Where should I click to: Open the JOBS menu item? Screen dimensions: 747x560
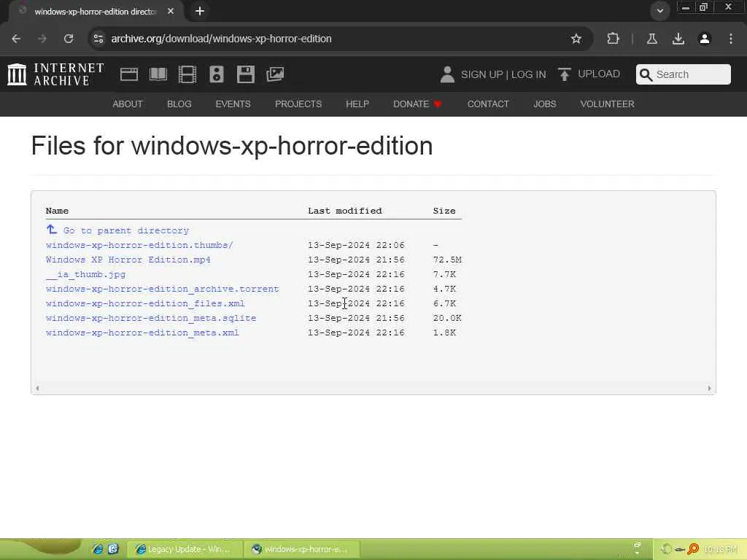[x=544, y=104]
